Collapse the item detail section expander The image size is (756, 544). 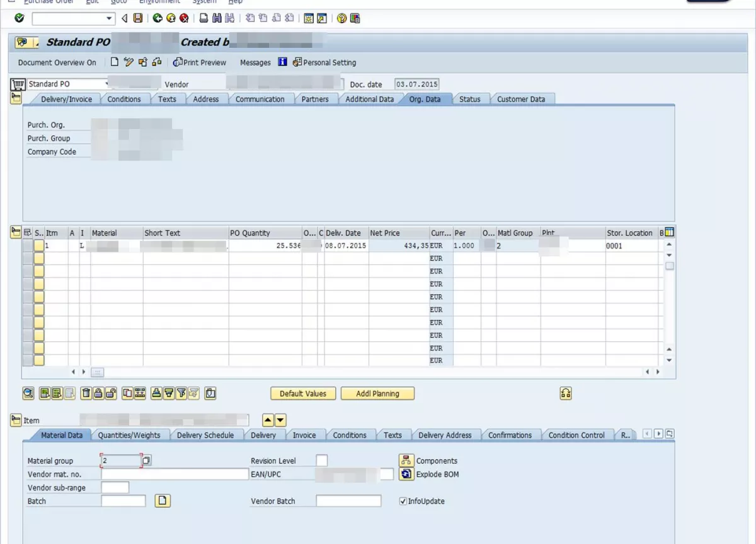pos(16,420)
